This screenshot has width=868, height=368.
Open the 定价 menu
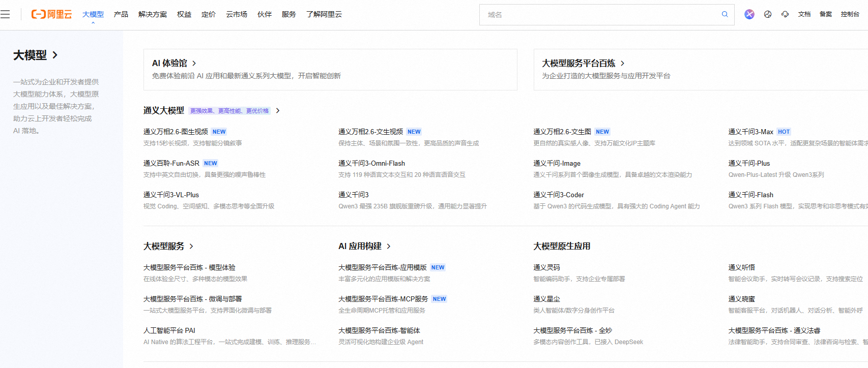[x=209, y=14]
